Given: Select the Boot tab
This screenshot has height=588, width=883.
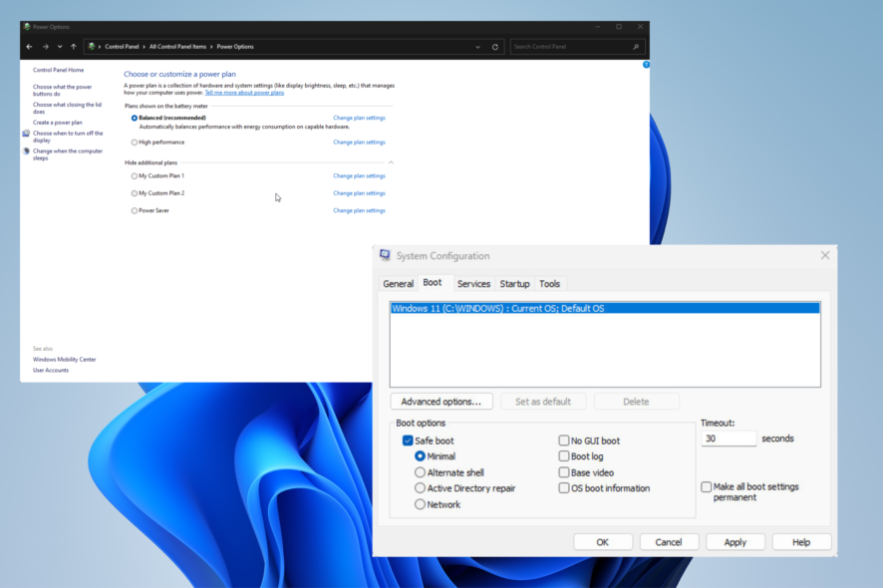Looking at the screenshot, I should pyautogui.click(x=433, y=283).
